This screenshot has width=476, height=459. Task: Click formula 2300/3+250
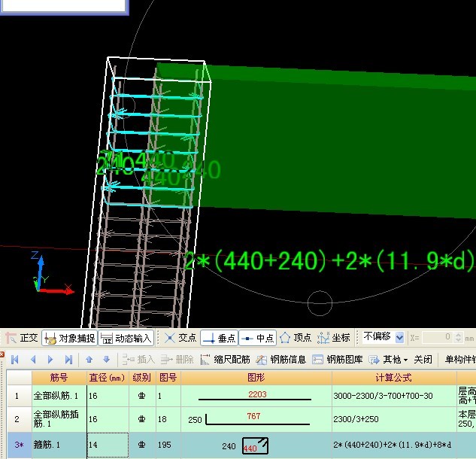coord(356,419)
